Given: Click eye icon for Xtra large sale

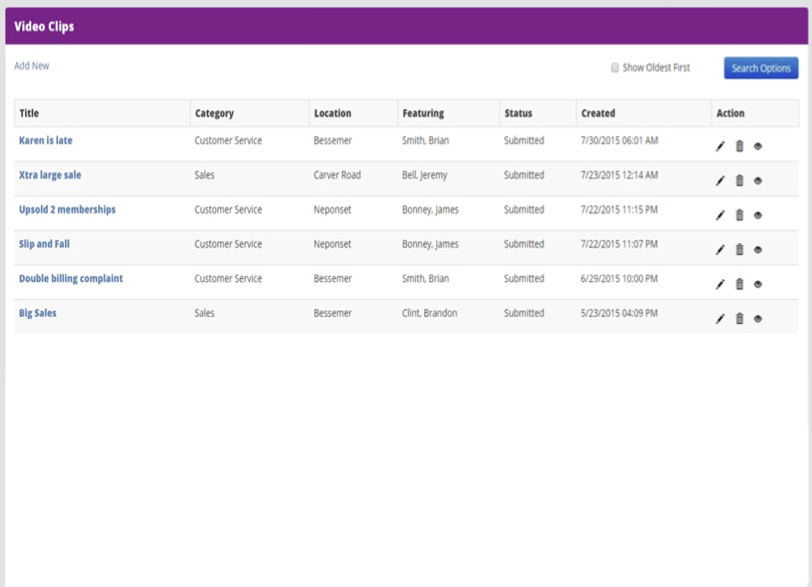Looking at the screenshot, I should [x=758, y=181].
